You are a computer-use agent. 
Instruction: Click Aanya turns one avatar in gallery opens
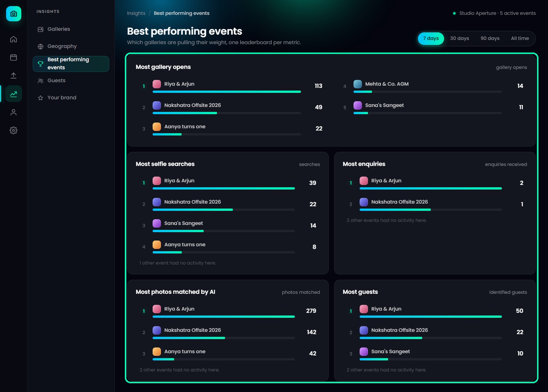tap(157, 127)
